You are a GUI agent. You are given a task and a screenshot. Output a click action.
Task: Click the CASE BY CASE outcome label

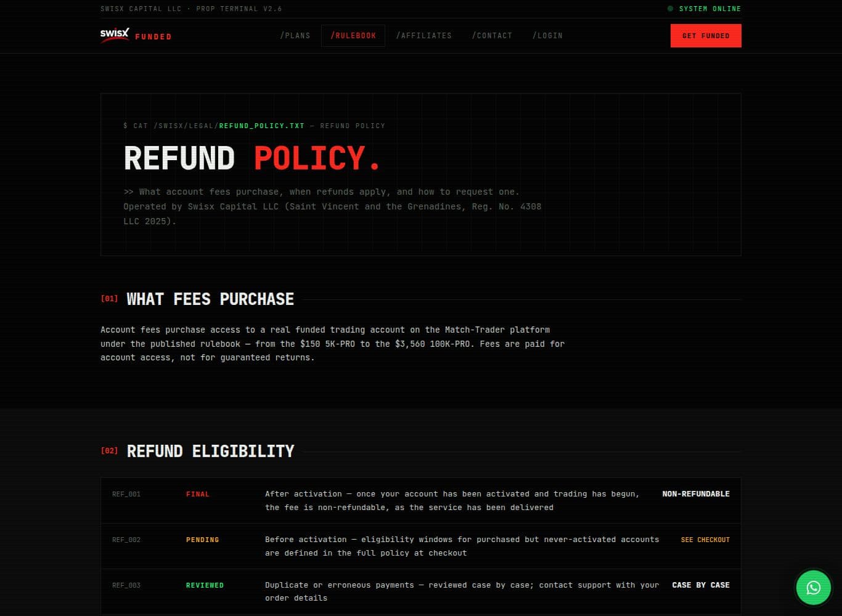[x=701, y=585]
